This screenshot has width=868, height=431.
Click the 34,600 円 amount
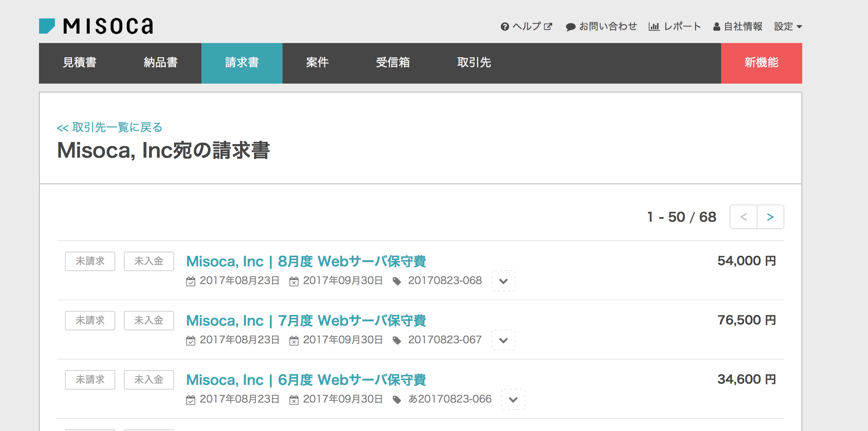coord(747,379)
